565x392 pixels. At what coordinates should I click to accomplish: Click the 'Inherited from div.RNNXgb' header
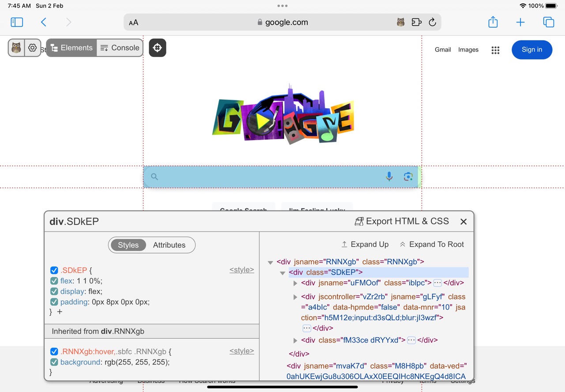click(x=152, y=331)
